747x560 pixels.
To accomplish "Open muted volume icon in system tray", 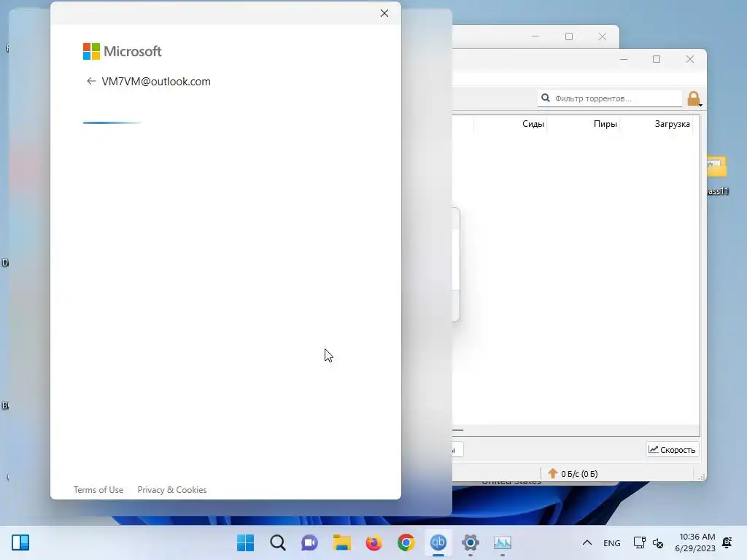I will 658,542.
